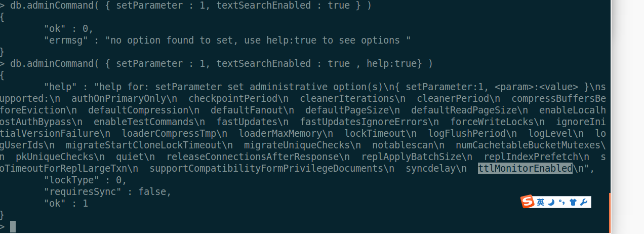Open the shirt skin icon in IME bar
Image resolution: width=644 pixels, height=234 pixels.
click(573, 202)
